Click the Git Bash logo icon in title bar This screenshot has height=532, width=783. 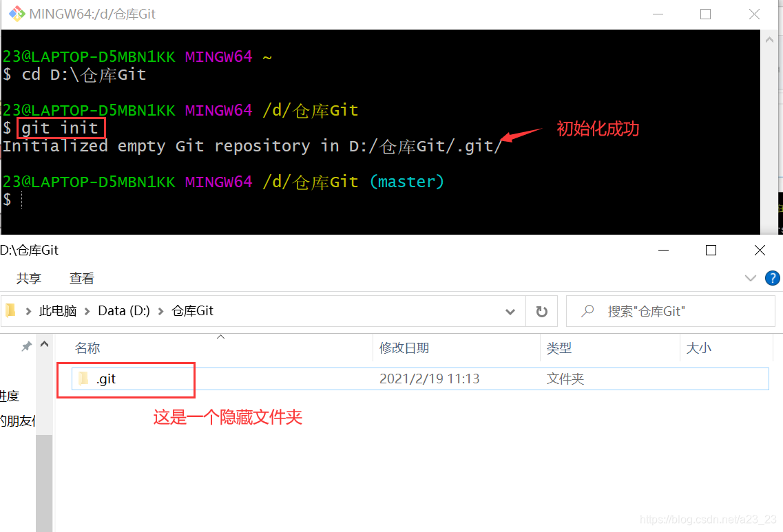17,14
